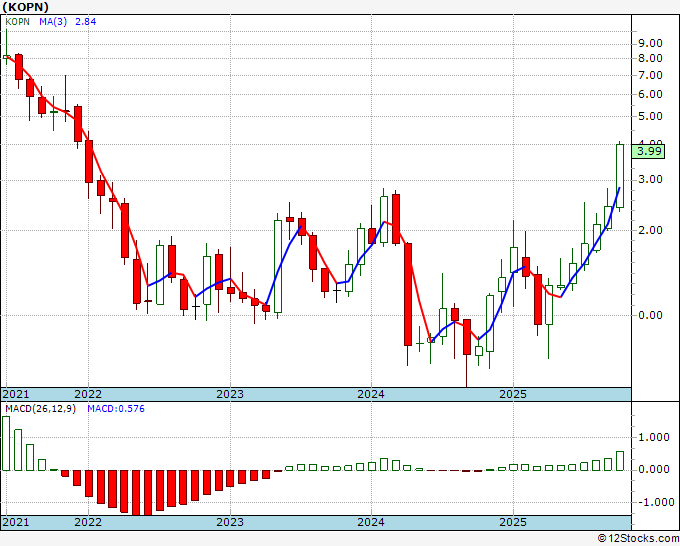Select the MA(3) indicator label
Screen dimensions: 680x546
(53, 22)
